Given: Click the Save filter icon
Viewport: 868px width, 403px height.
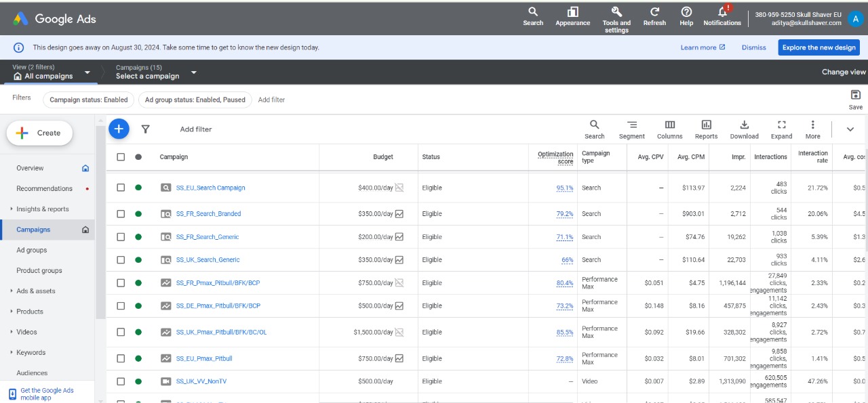Looking at the screenshot, I should point(856,96).
